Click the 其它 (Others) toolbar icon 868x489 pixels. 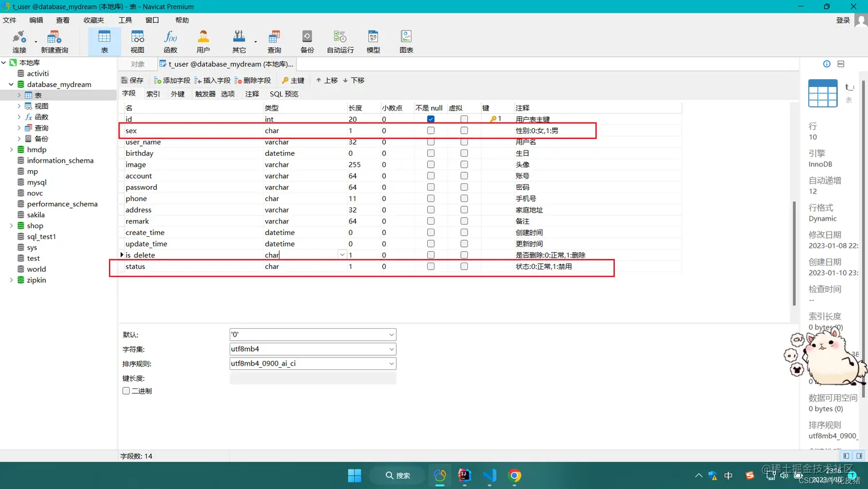point(239,42)
